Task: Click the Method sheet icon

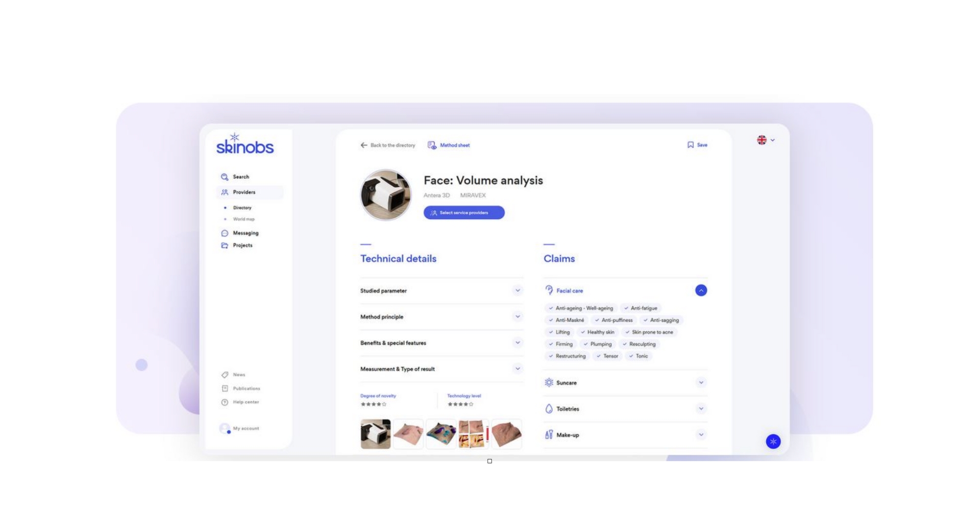Action: 432,145
